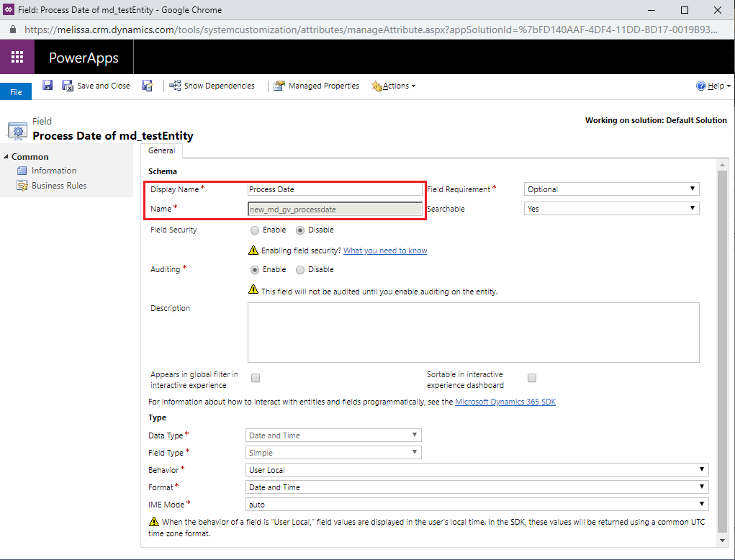Open Business Rules in left navigation
This screenshot has width=735, height=560.
tap(59, 186)
